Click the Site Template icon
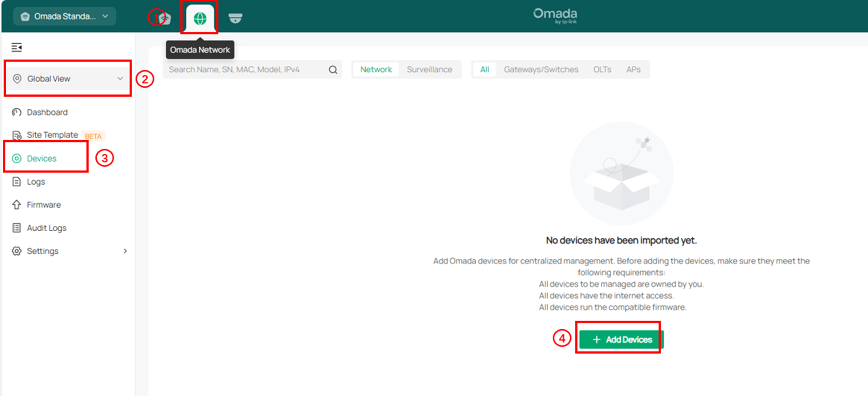 [17, 135]
